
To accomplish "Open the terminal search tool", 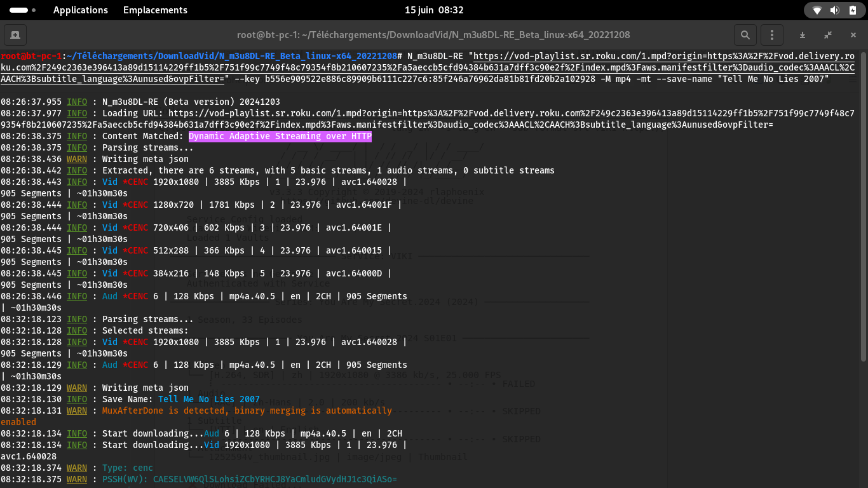I will pyautogui.click(x=745, y=35).
